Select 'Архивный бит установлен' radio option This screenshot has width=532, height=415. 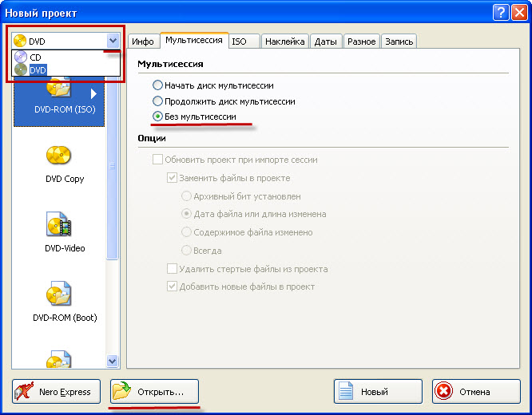(x=186, y=196)
